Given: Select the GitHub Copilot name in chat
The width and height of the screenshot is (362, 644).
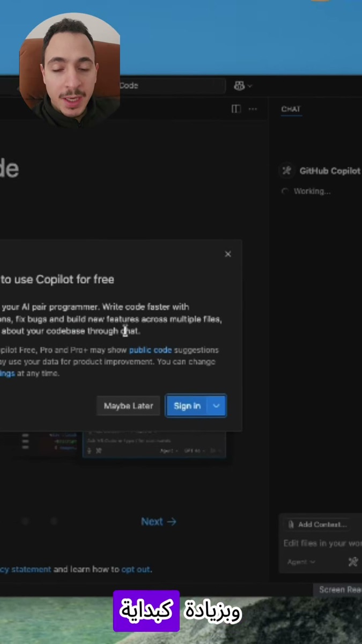Looking at the screenshot, I should (x=330, y=171).
